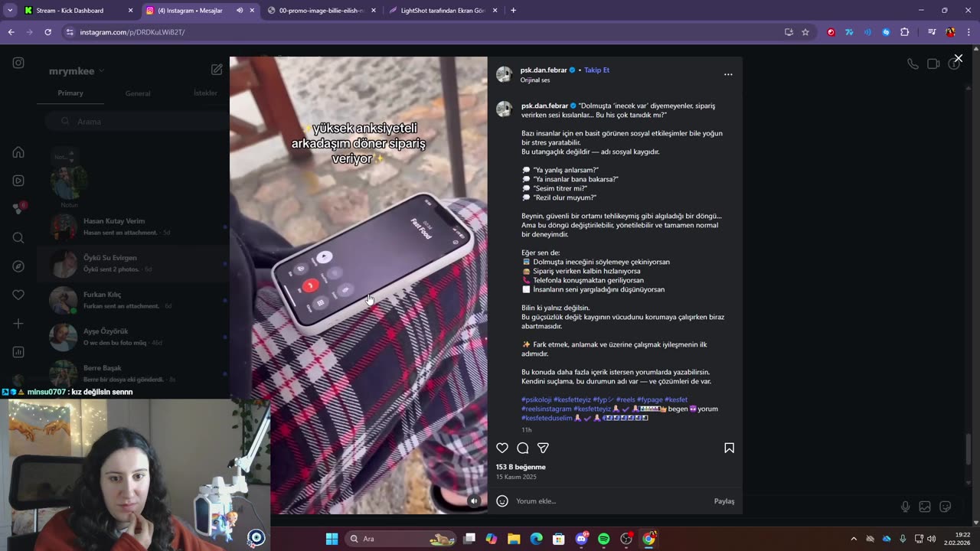Open chat with Öykü Su Evirgen

click(134, 263)
